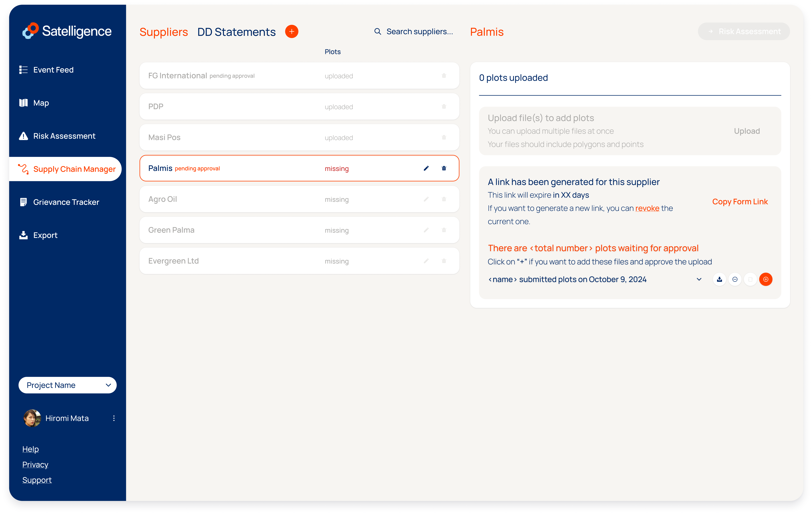Click the Search suppliers field
Viewport: 812px width, 514px height.
coord(419,31)
